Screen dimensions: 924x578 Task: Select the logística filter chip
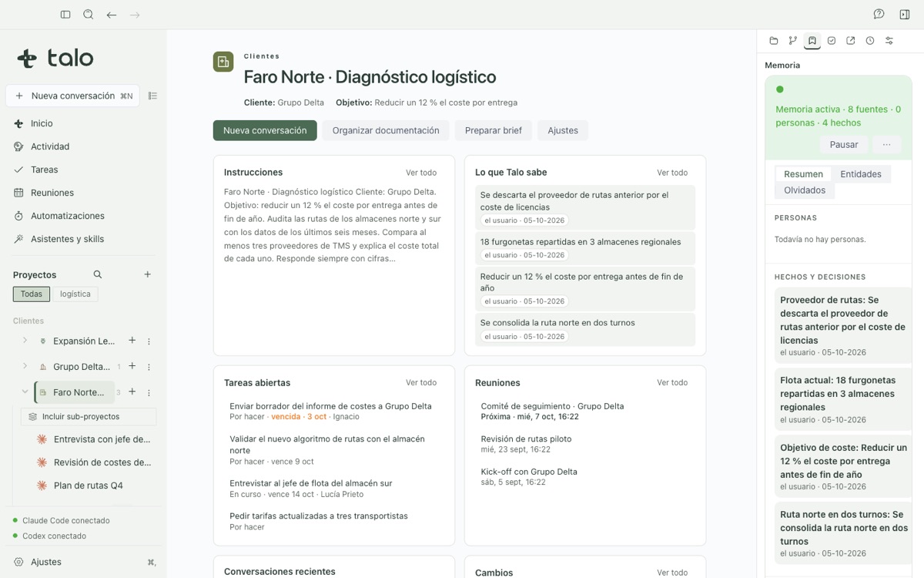point(75,294)
